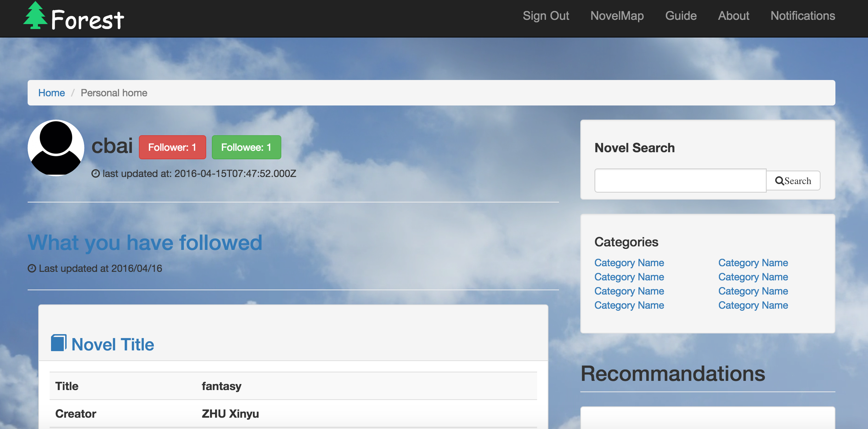Click the cbai profile avatar image

[56, 148]
